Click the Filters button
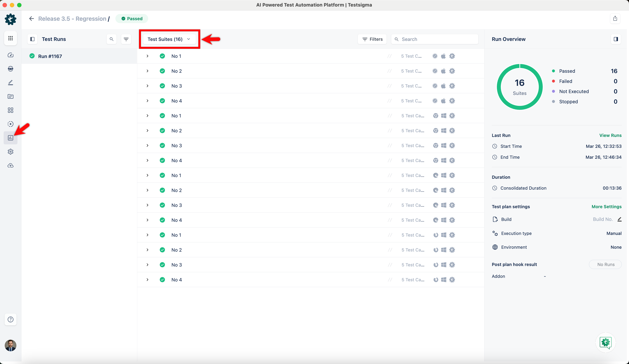Image resolution: width=629 pixels, height=364 pixels. (x=372, y=39)
